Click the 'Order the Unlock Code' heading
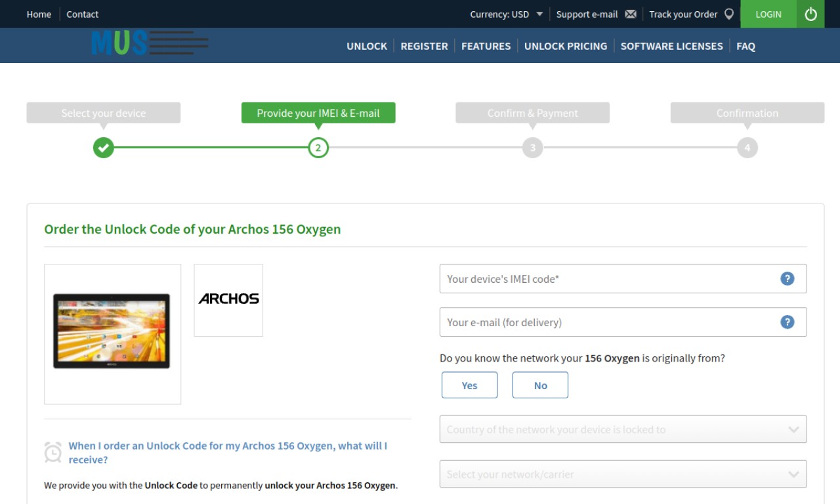The image size is (840, 504). (192, 229)
